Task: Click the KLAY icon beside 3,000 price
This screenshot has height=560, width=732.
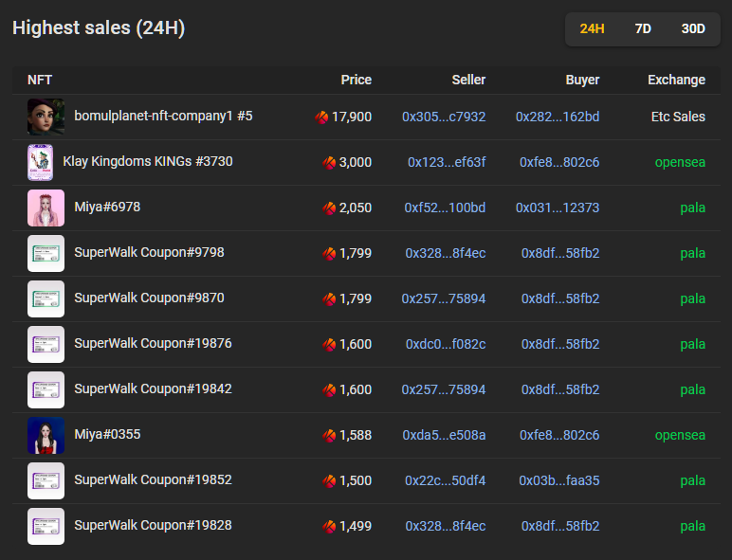Action: click(329, 162)
